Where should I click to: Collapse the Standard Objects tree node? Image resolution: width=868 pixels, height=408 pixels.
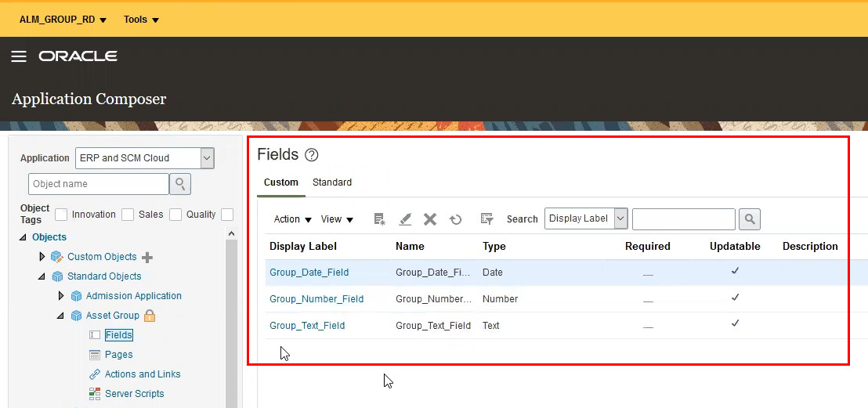click(x=42, y=276)
